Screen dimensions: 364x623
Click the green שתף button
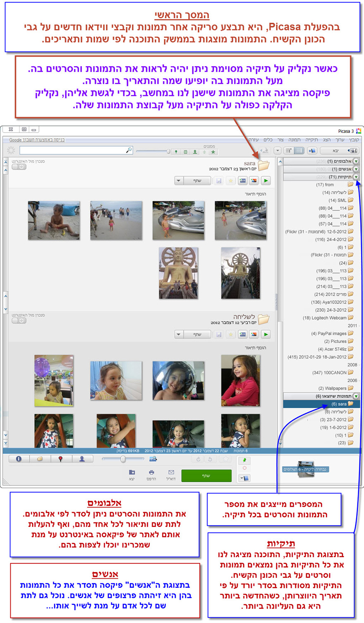(x=207, y=475)
